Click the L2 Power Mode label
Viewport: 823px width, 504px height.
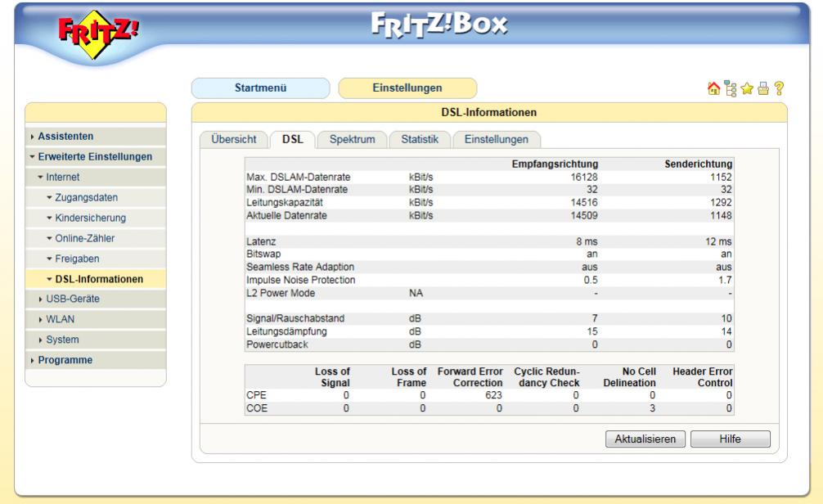281,294
